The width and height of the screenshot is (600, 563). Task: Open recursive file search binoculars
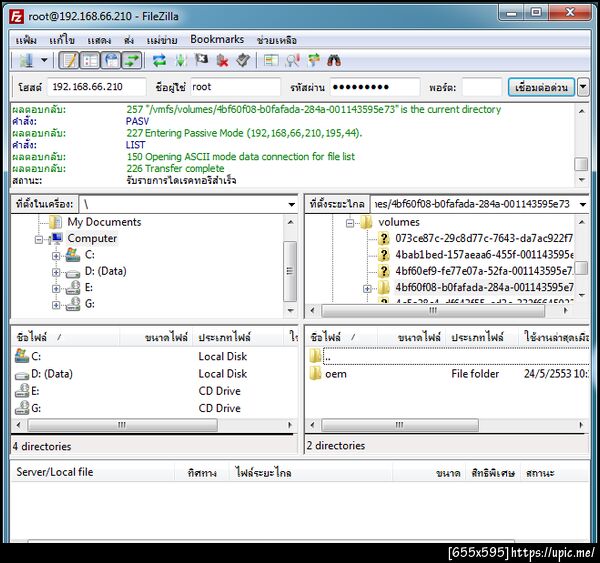334,60
